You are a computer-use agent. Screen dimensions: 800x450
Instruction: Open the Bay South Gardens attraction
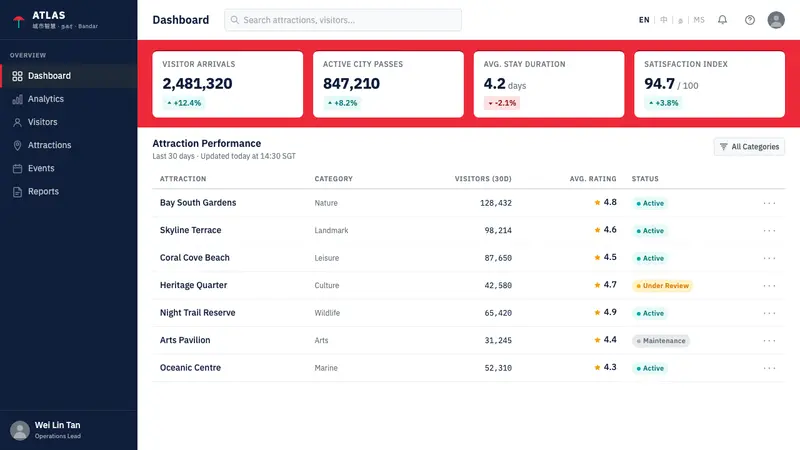(198, 203)
